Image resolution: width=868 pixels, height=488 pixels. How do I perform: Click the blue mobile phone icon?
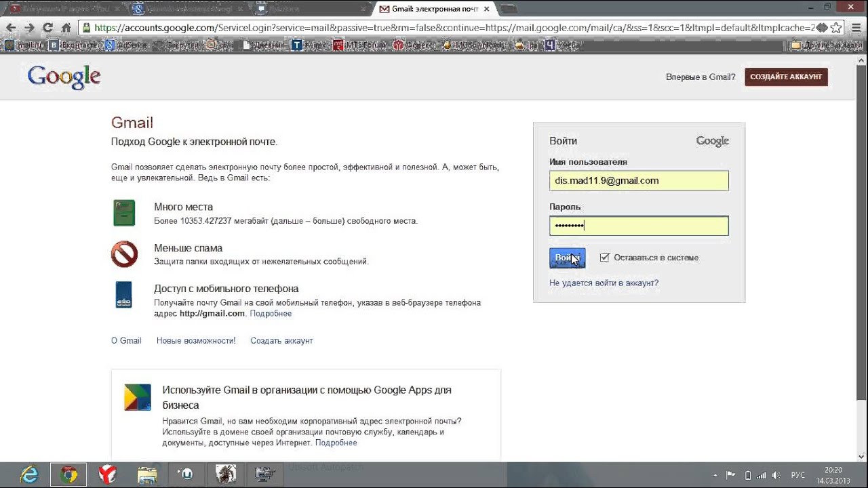click(x=123, y=295)
